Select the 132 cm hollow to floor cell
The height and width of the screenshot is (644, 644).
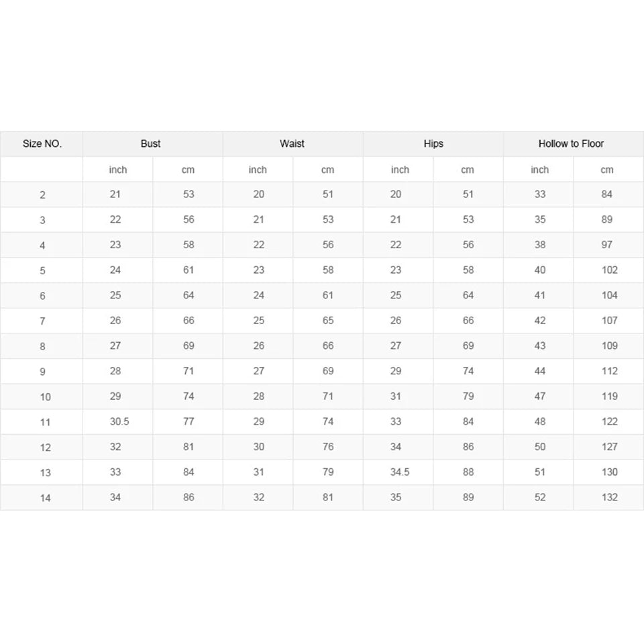click(x=610, y=497)
